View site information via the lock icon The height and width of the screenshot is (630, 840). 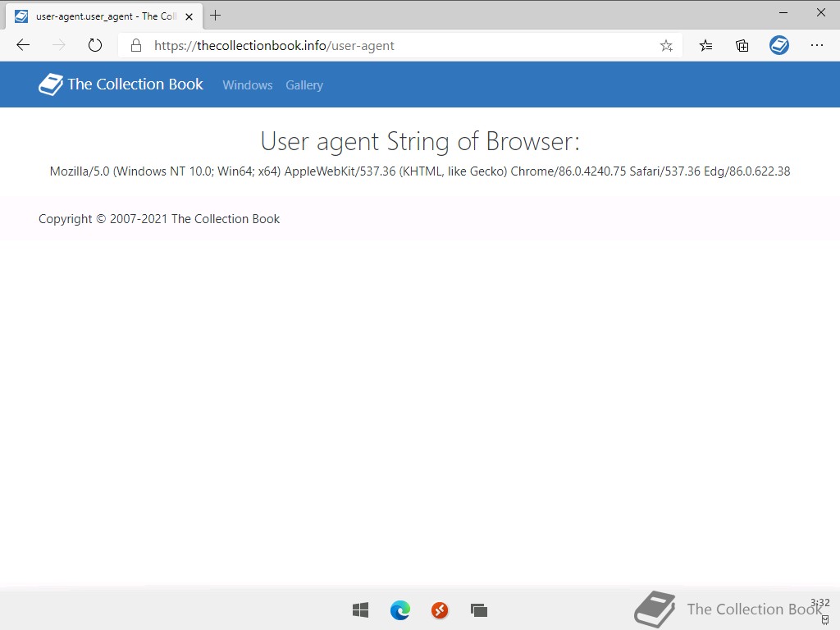point(136,46)
